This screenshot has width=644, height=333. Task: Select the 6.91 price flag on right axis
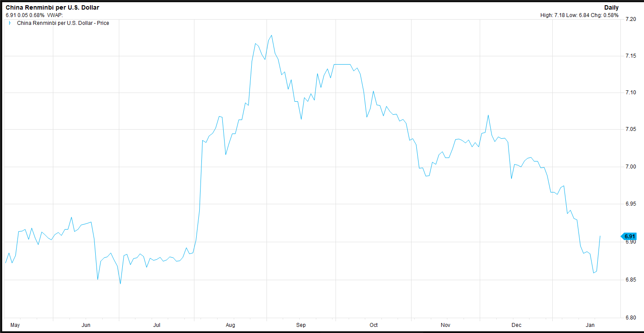(629, 236)
